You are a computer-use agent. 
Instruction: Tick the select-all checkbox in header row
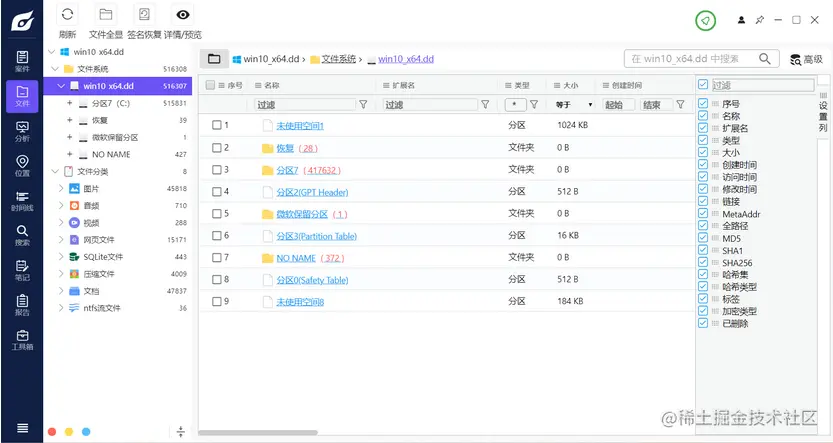pos(210,85)
